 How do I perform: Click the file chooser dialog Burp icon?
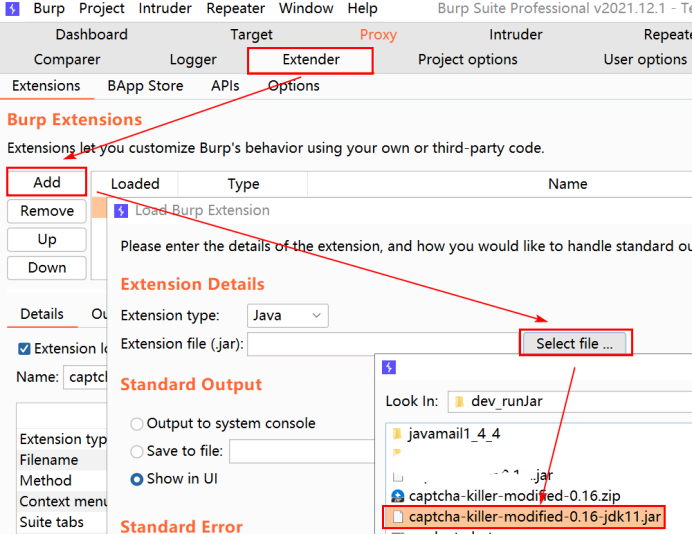click(x=389, y=367)
